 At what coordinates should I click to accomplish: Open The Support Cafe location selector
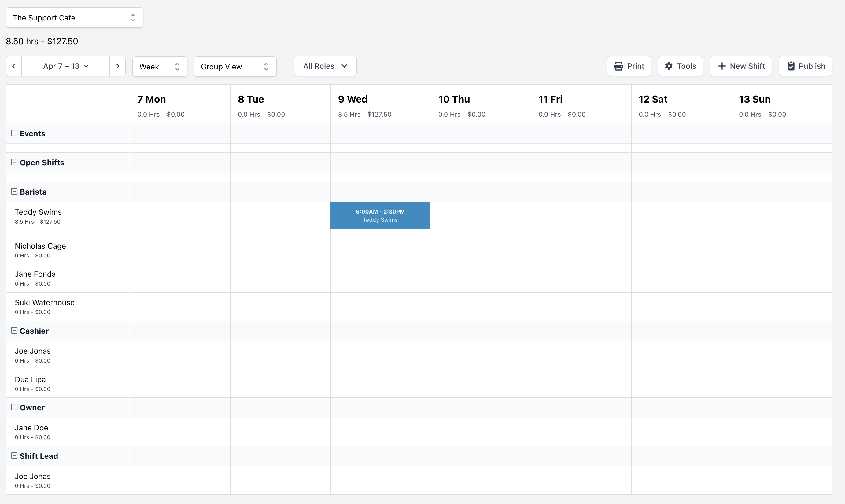tap(74, 18)
